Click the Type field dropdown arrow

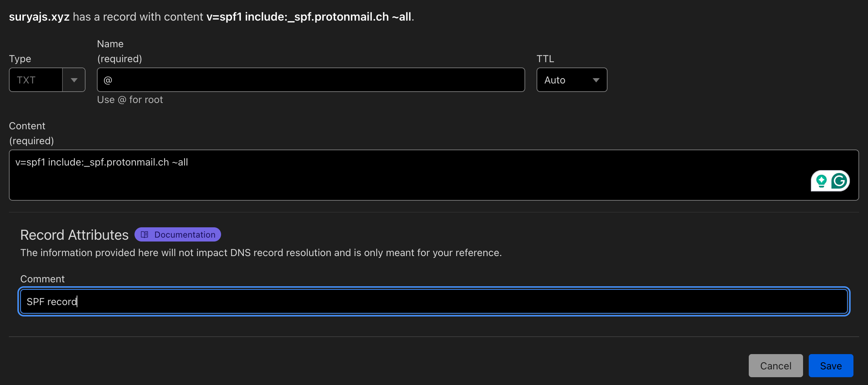pyautogui.click(x=74, y=80)
